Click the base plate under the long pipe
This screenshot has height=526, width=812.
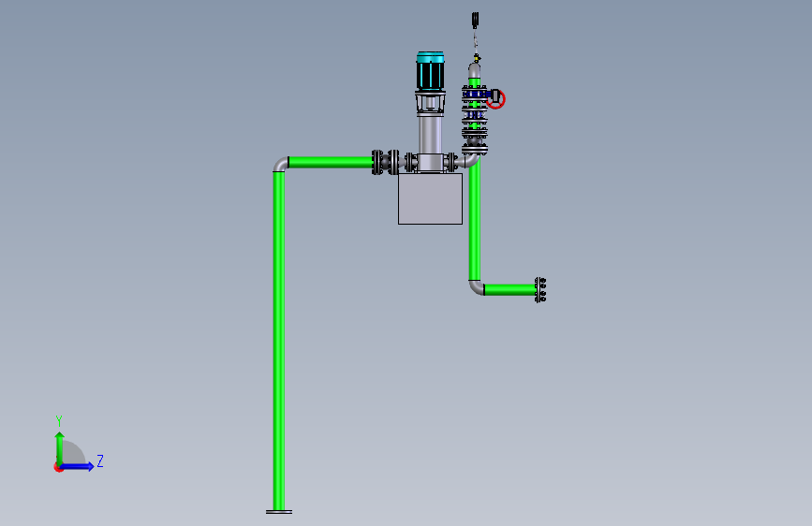[x=279, y=512]
